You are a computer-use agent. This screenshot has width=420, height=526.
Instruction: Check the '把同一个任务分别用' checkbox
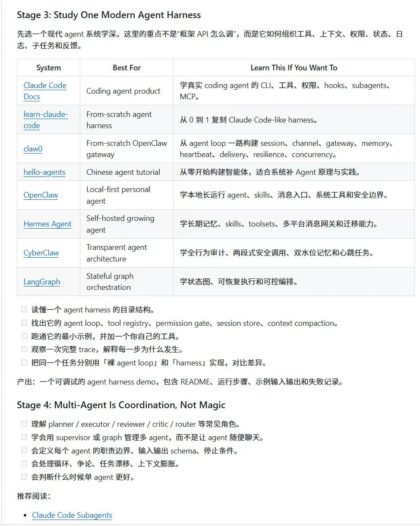coord(24,362)
